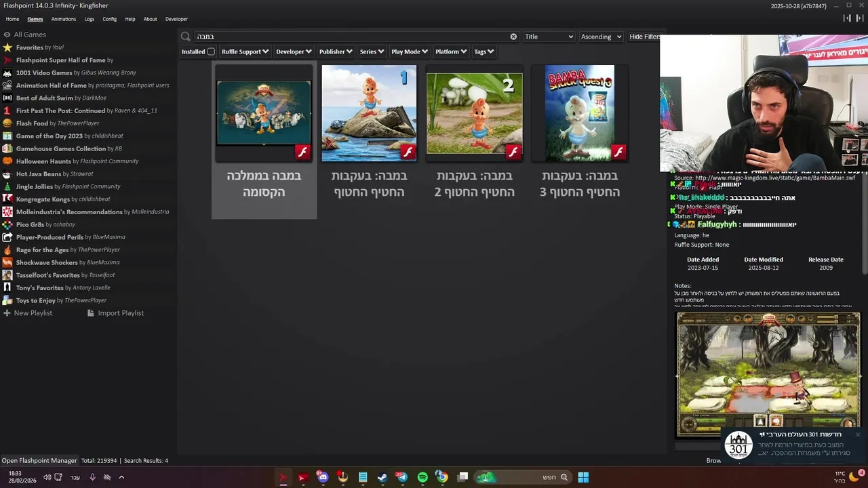Open the Flash Food burger icon
Image resolution: width=868 pixels, height=488 pixels.
pyautogui.click(x=7, y=123)
